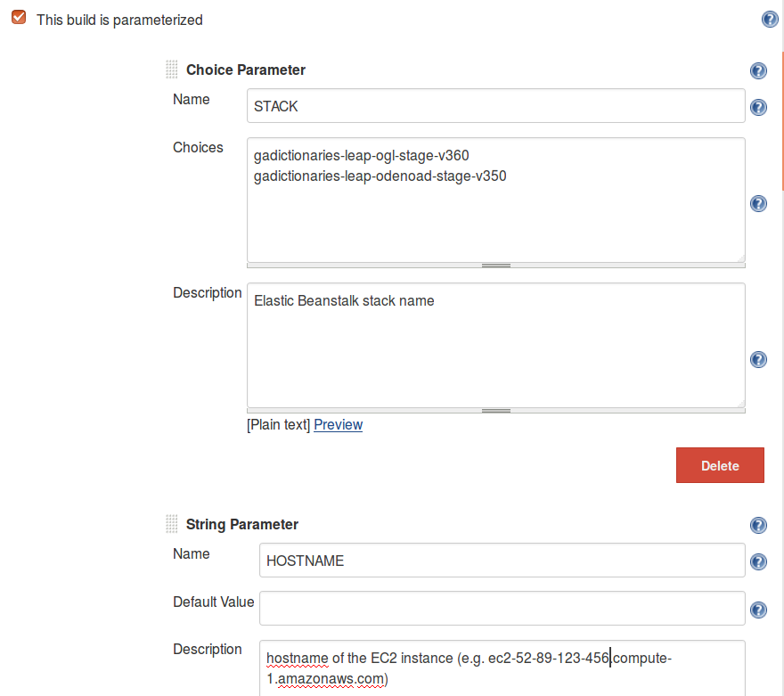This screenshot has width=784, height=696.
Task: Open help icon beside HOSTNAME name field
Action: (758, 561)
